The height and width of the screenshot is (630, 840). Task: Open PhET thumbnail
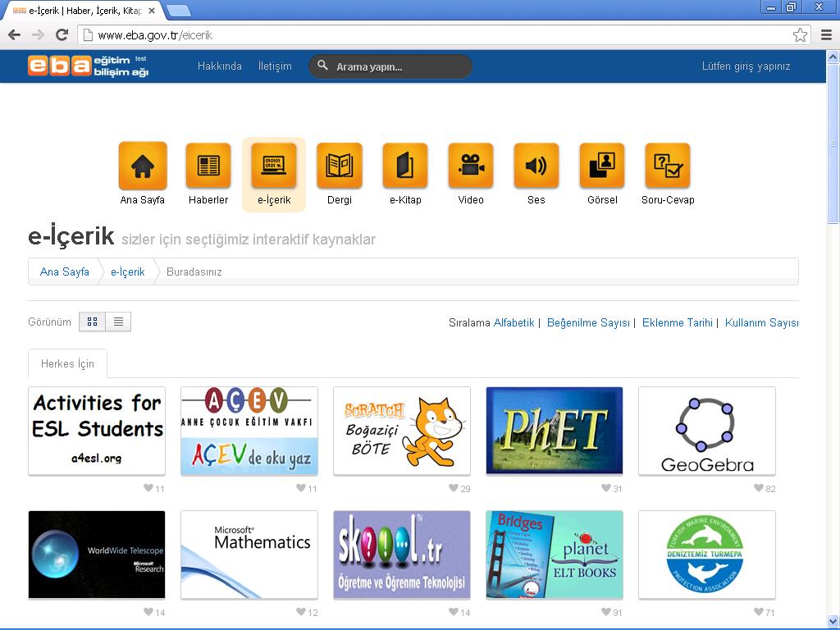click(555, 431)
